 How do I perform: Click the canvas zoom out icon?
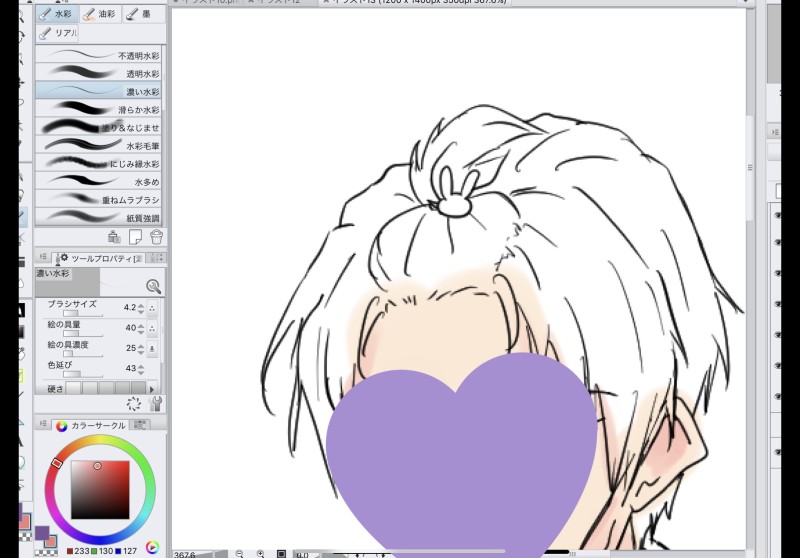coord(239,554)
